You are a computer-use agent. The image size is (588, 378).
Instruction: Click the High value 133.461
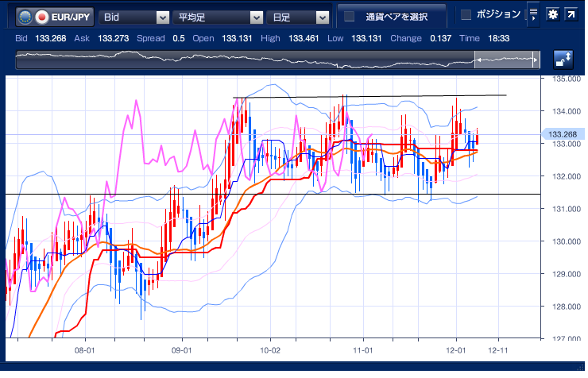pos(304,38)
